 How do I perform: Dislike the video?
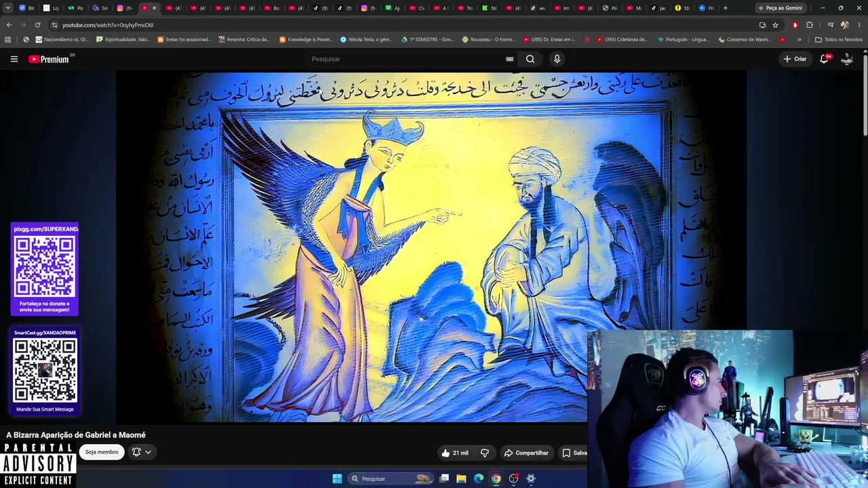pyautogui.click(x=485, y=453)
